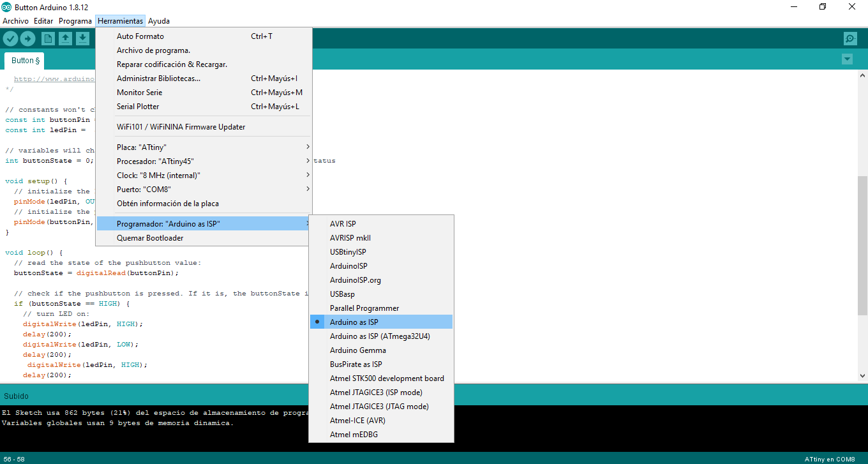Click the buttonState = digitalRead(buttonPin) line
Image resolution: width=868 pixels, height=464 pixels.
click(96, 273)
